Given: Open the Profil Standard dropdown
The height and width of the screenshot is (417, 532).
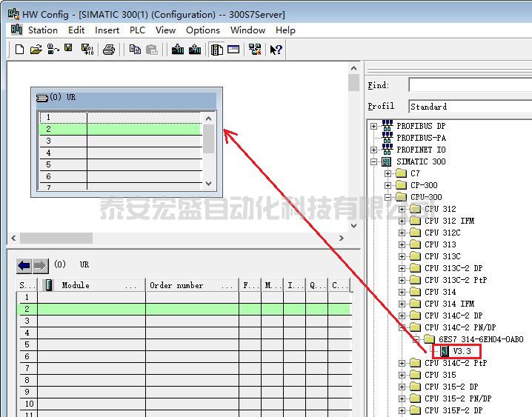Looking at the screenshot, I should [x=470, y=107].
